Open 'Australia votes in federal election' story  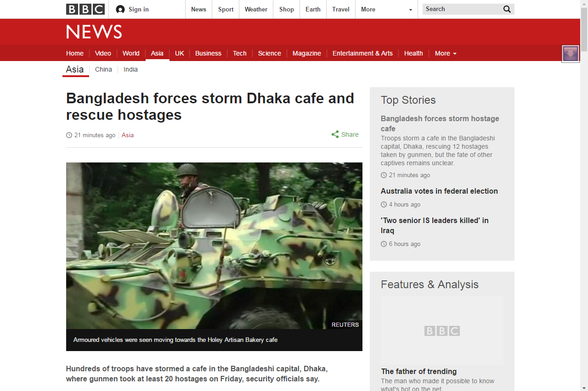pyautogui.click(x=439, y=191)
